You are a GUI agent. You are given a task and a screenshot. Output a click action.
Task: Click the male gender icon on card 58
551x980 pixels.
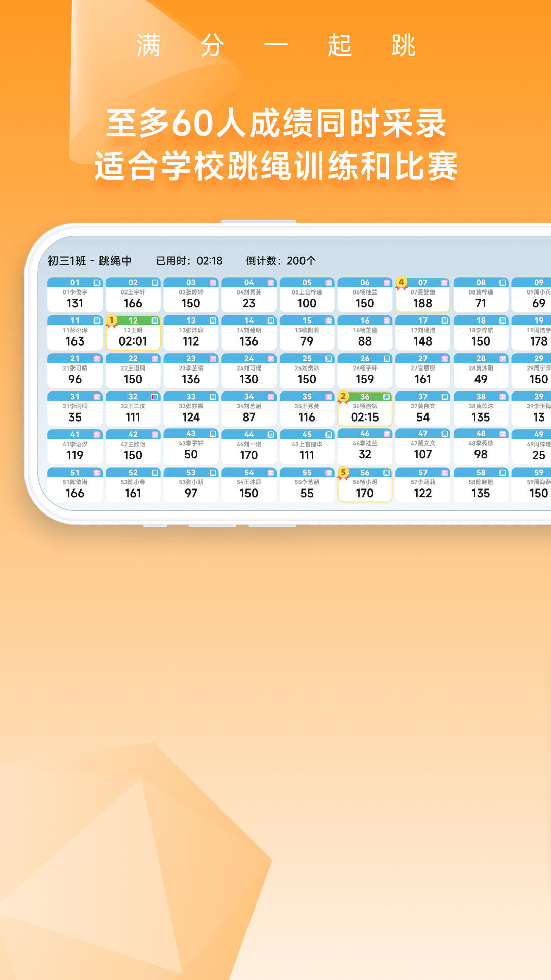coord(503,473)
